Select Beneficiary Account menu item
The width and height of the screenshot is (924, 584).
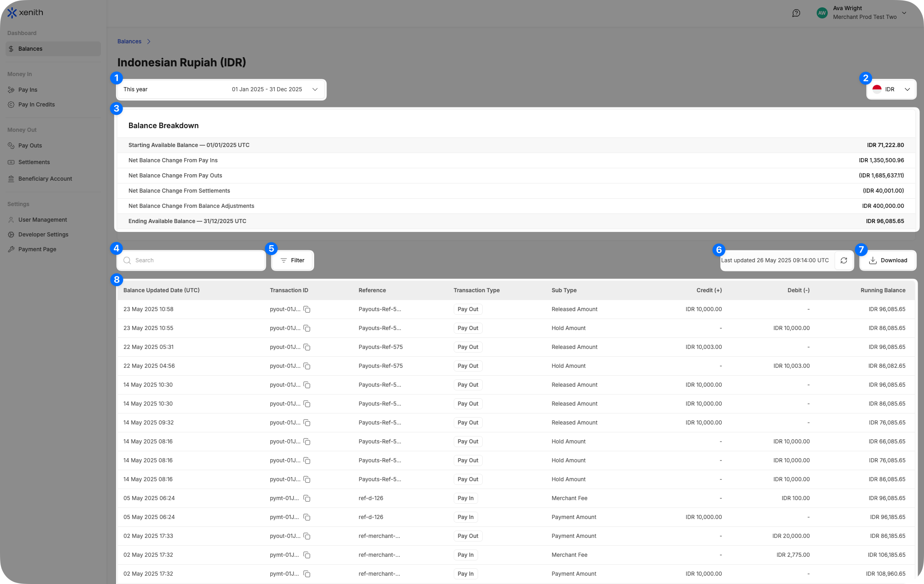pyautogui.click(x=45, y=179)
